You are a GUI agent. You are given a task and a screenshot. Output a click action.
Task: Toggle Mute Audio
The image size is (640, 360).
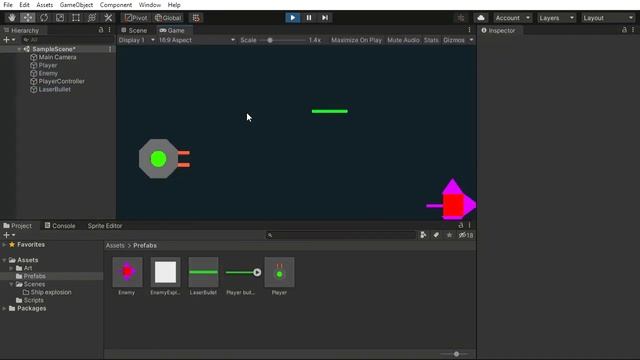[403, 40]
